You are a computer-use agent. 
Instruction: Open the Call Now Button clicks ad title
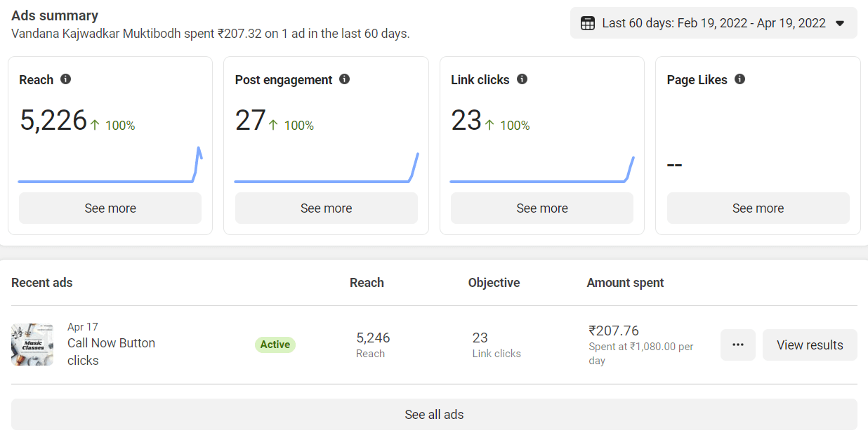tap(111, 351)
